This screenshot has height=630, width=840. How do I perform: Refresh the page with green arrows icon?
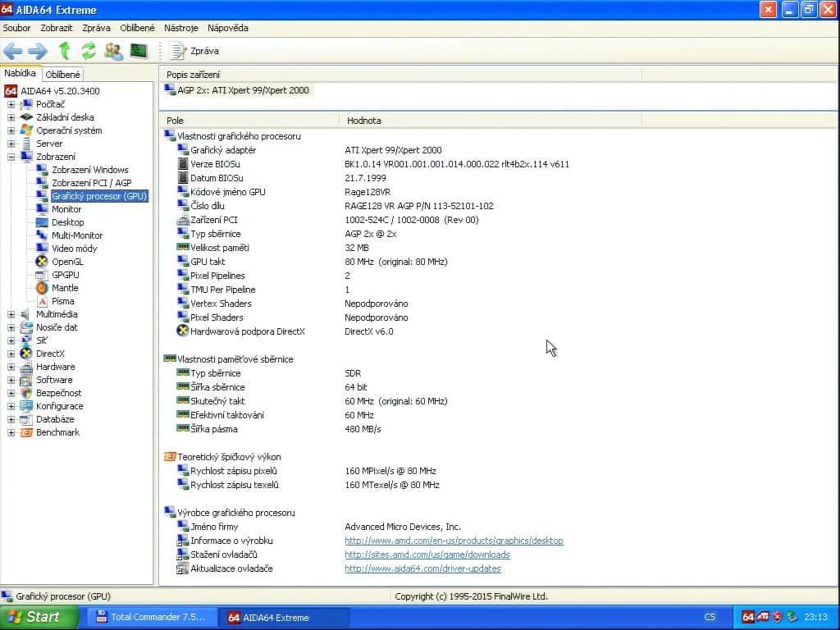pyautogui.click(x=89, y=51)
